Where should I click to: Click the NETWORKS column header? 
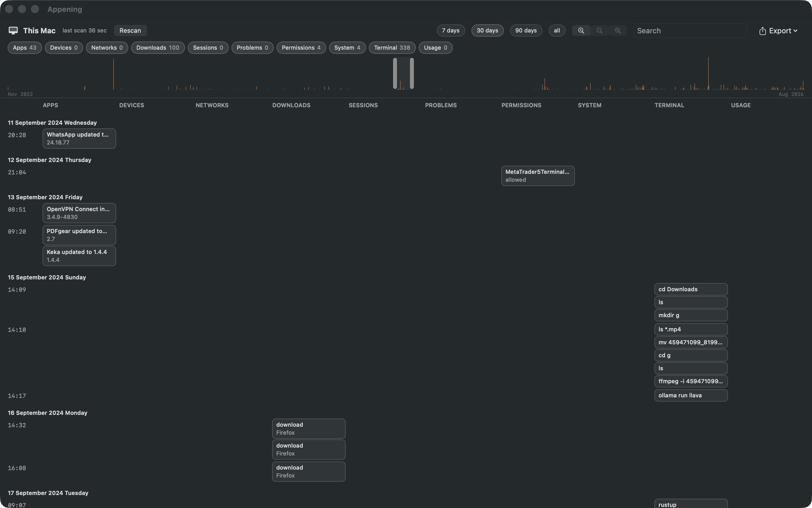(x=212, y=105)
